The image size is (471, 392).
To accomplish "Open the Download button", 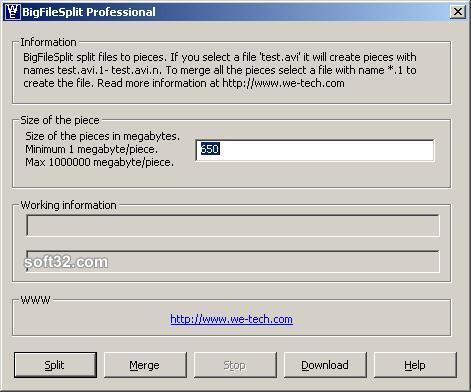I will (x=325, y=365).
